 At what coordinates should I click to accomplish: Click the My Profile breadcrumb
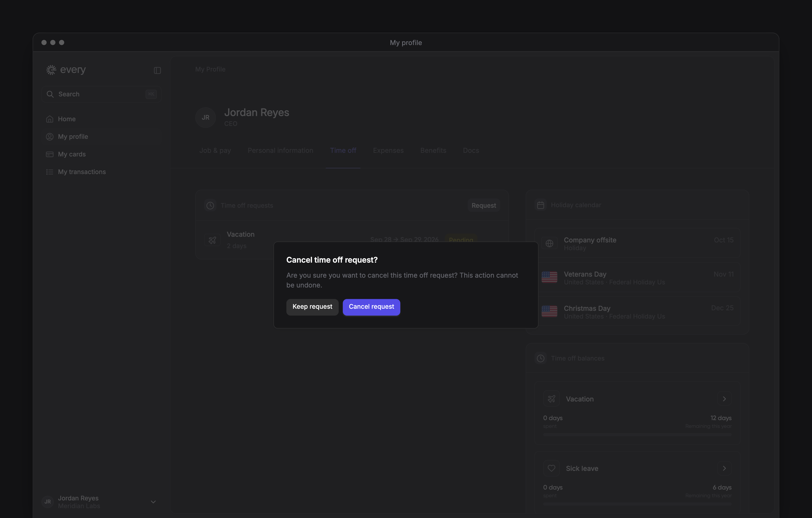[210, 69]
